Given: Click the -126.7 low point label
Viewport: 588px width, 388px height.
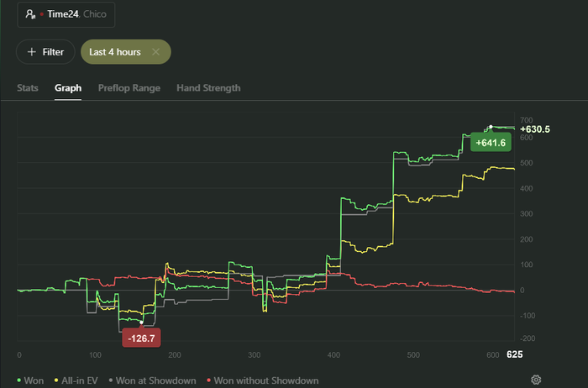Looking at the screenshot, I should [141, 338].
